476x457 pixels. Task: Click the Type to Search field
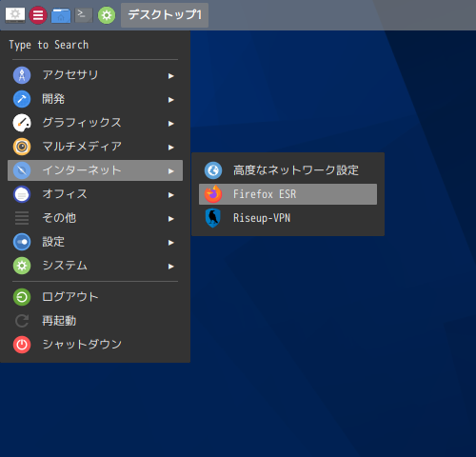[x=95, y=45]
